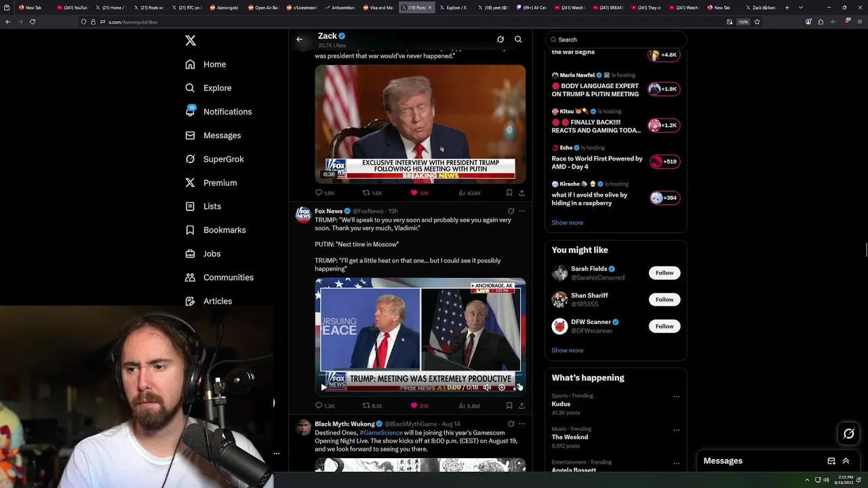Viewport: 868px width, 488px height.
Task: Click Show more under You might like
Action: pyautogui.click(x=567, y=350)
